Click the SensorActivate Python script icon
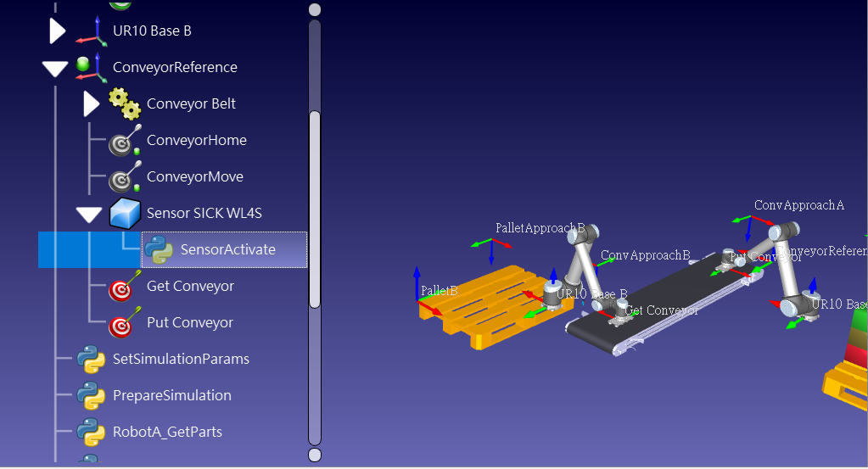Image resolution: width=868 pixels, height=469 pixels. [x=159, y=250]
